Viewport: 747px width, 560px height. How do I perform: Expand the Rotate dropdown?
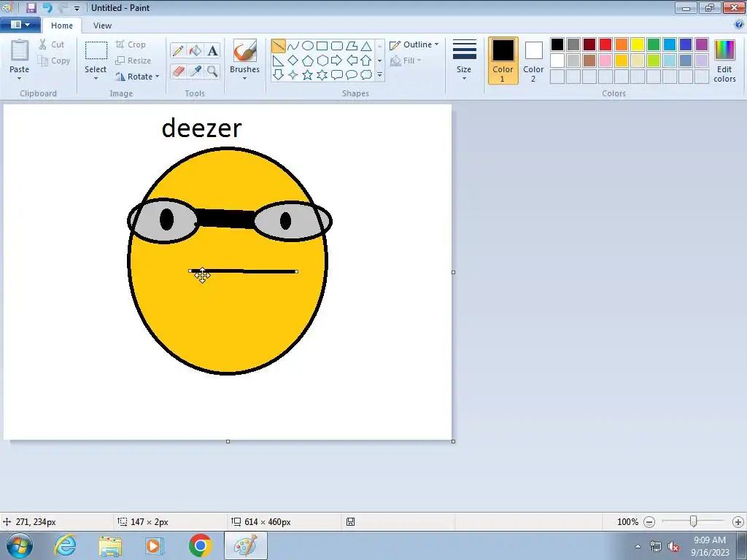(x=158, y=76)
